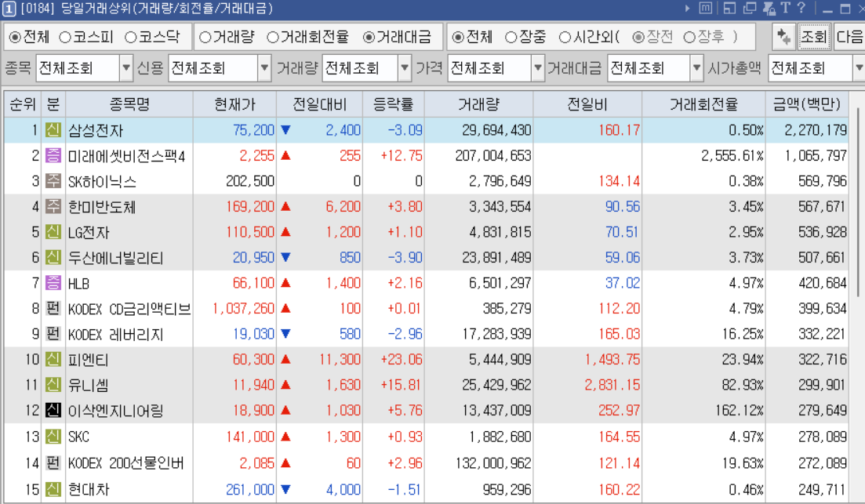The image size is (865, 504).
Task: Sort by the 금액(백만) column header
Action: 807,103
